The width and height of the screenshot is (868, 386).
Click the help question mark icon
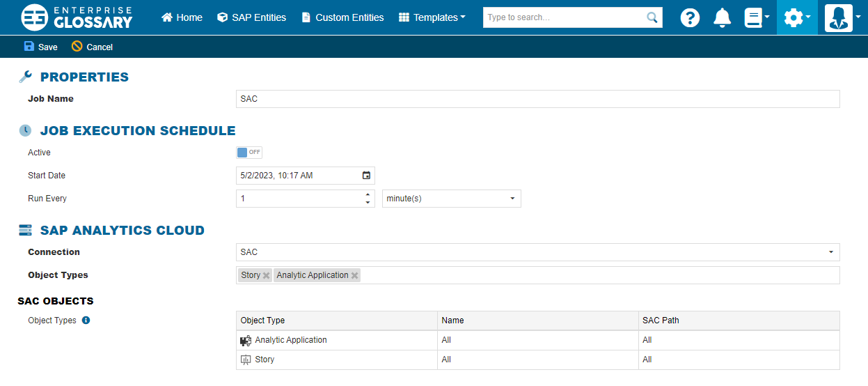[690, 17]
